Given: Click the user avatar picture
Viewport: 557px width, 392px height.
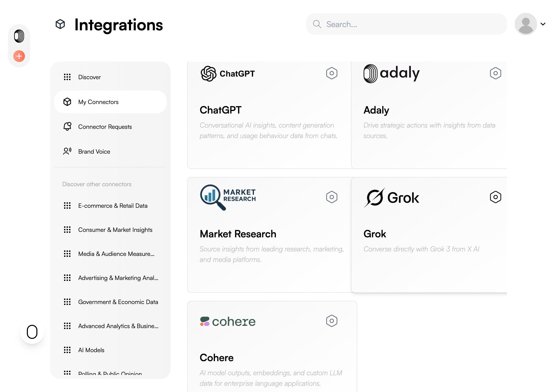Looking at the screenshot, I should 526,24.
